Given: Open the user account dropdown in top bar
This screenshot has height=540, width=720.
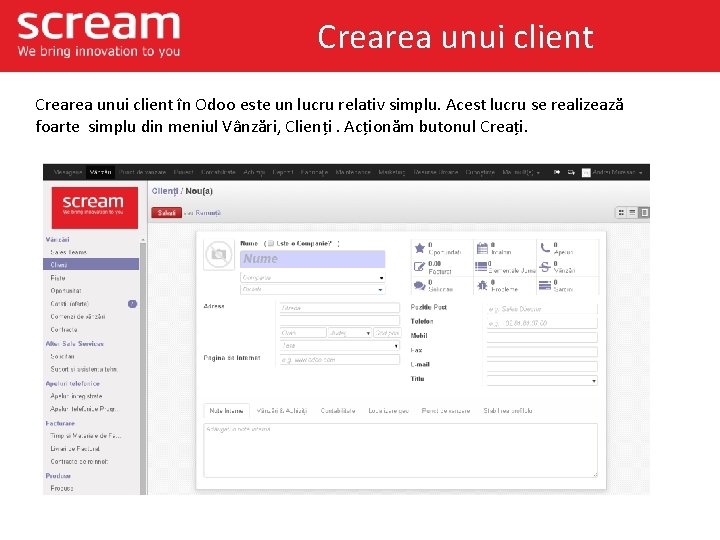Looking at the screenshot, I should 617,172.
